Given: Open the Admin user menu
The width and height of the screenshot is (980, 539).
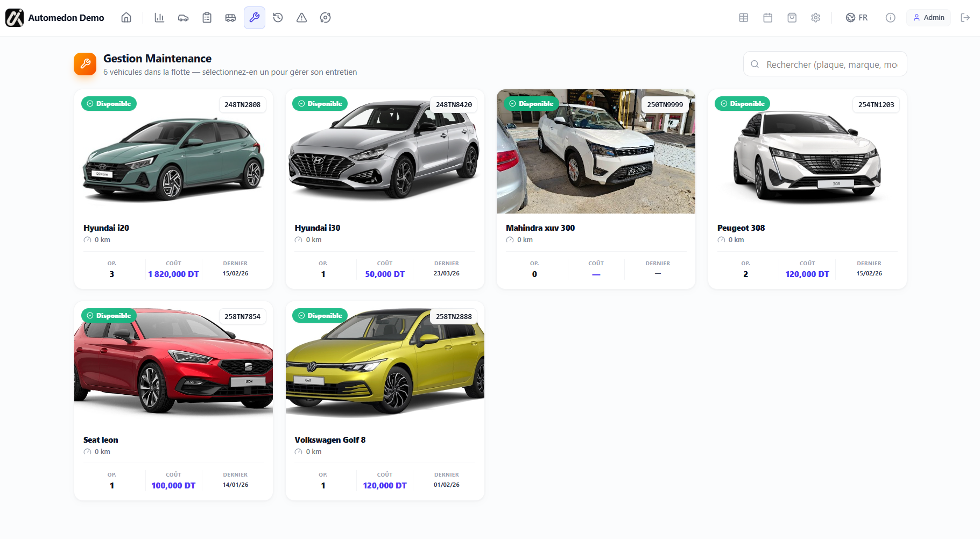Looking at the screenshot, I should 929,18.
